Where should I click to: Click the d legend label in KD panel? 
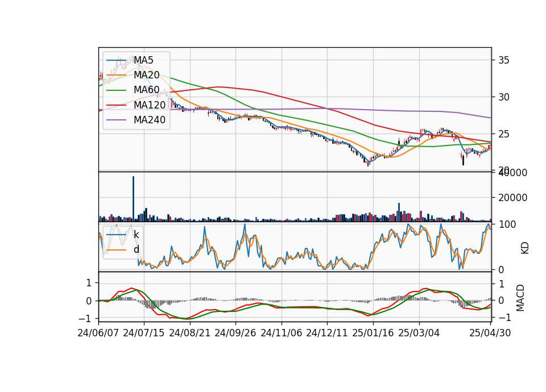[136, 249]
